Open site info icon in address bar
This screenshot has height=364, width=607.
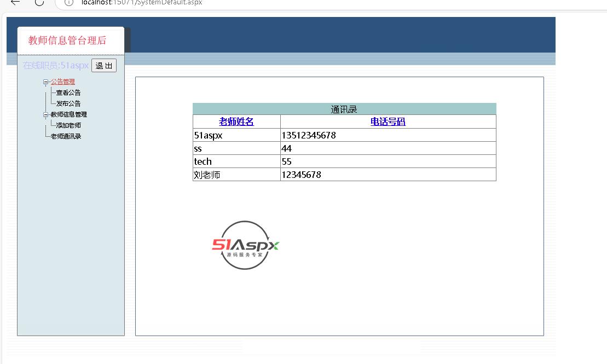[x=69, y=2]
